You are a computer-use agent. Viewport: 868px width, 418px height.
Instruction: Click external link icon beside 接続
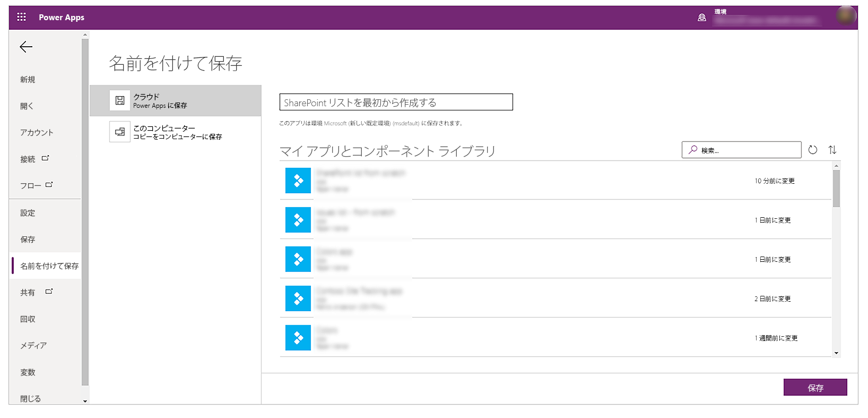tap(45, 158)
